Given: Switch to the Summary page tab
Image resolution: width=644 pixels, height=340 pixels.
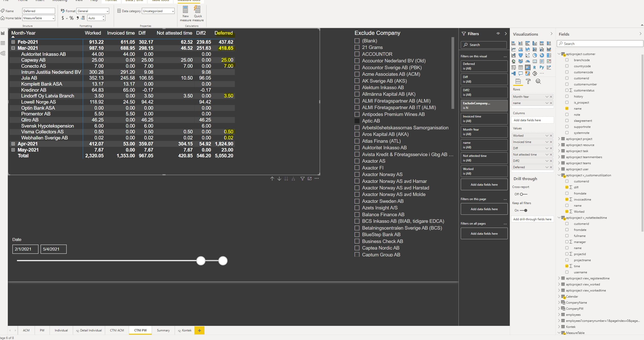Looking at the screenshot, I should 163,330.
